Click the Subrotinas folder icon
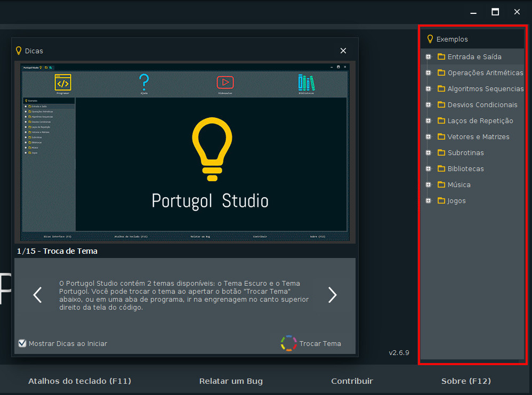 (x=441, y=152)
